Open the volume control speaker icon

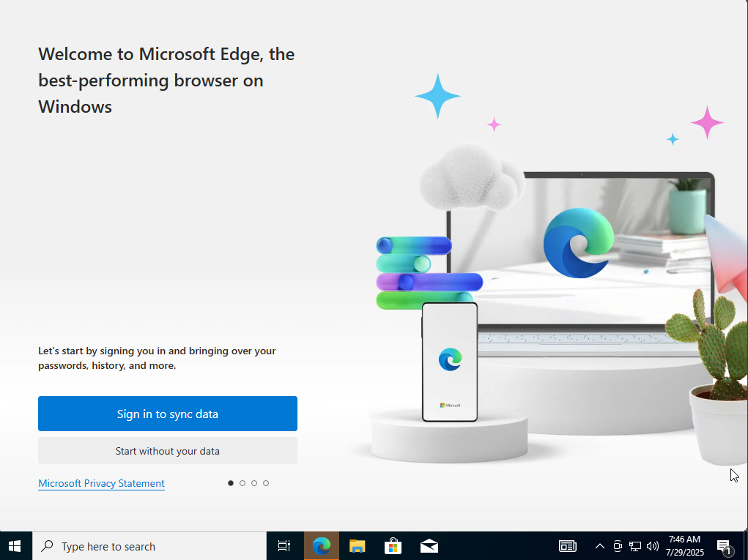(652, 546)
